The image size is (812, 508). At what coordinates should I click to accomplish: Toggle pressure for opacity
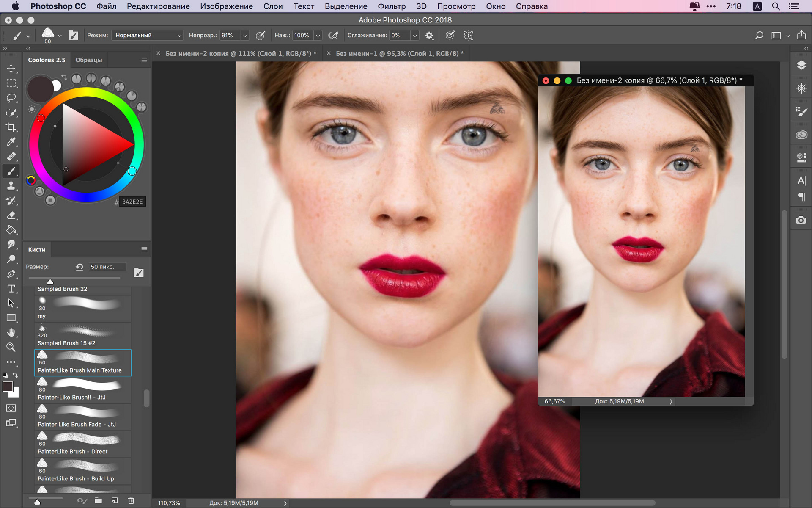(261, 36)
